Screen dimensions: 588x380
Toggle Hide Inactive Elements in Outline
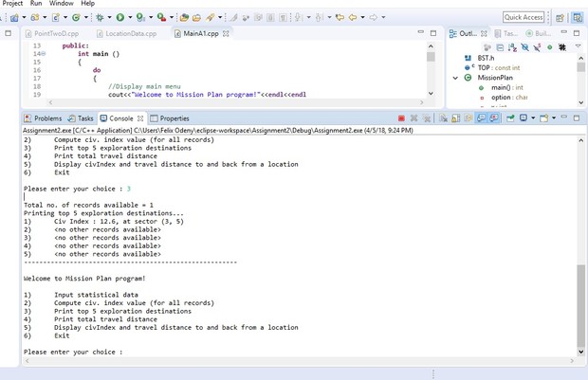(x=562, y=47)
